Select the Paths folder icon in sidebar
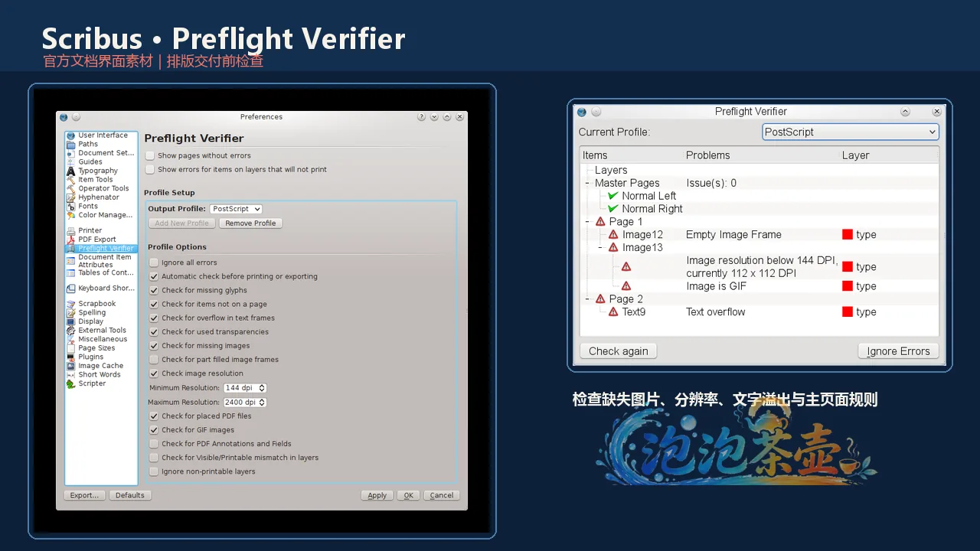Screen dimensions: 980x551 click(x=71, y=144)
